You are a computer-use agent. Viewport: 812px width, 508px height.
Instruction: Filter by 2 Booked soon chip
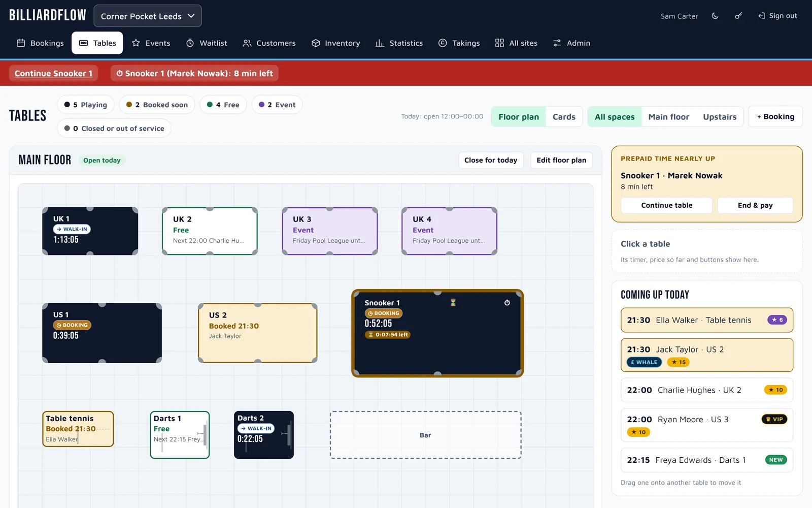157,105
